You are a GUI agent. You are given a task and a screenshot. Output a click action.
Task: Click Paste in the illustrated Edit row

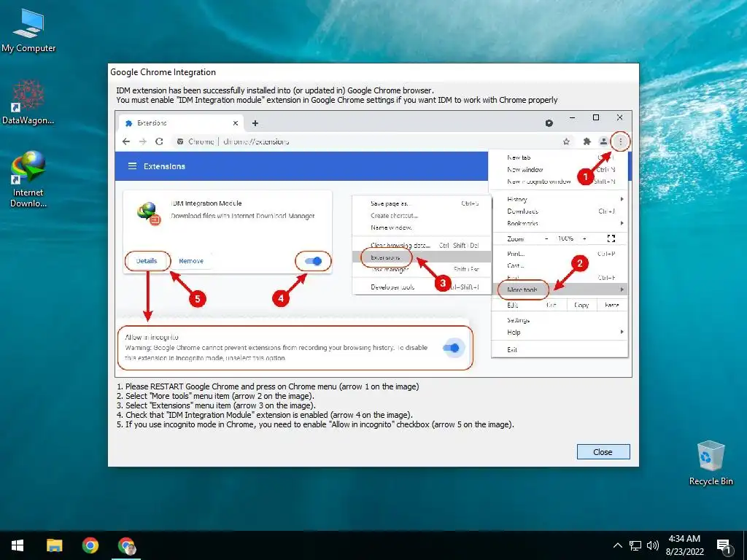point(612,305)
